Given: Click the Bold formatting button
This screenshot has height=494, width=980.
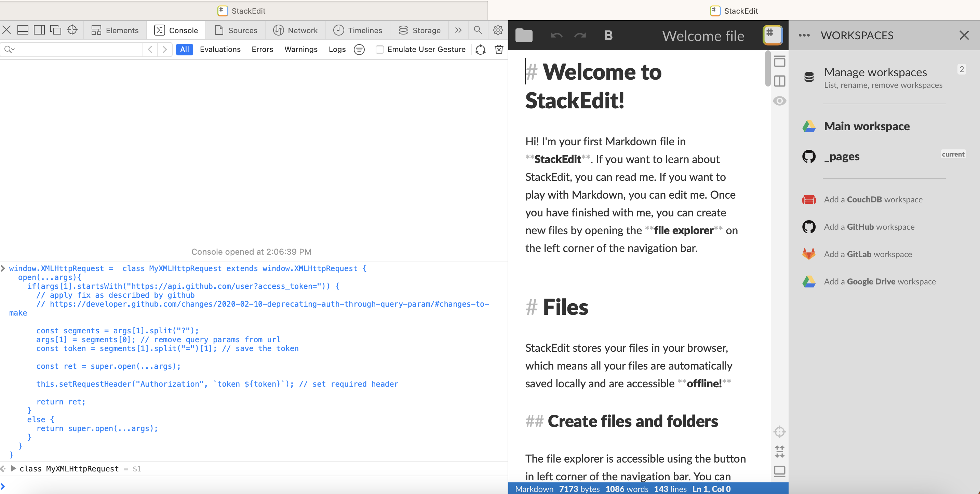Looking at the screenshot, I should coord(608,36).
